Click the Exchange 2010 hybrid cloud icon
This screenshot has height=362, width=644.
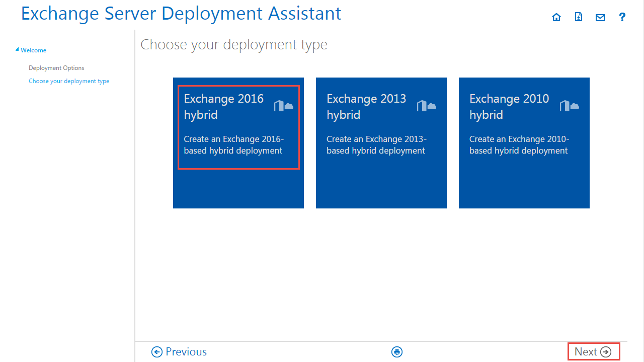tap(570, 105)
